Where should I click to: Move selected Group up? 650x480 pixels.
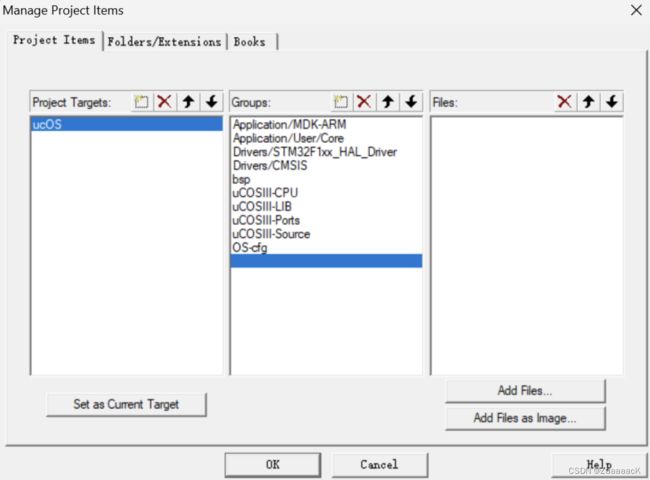(x=388, y=102)
